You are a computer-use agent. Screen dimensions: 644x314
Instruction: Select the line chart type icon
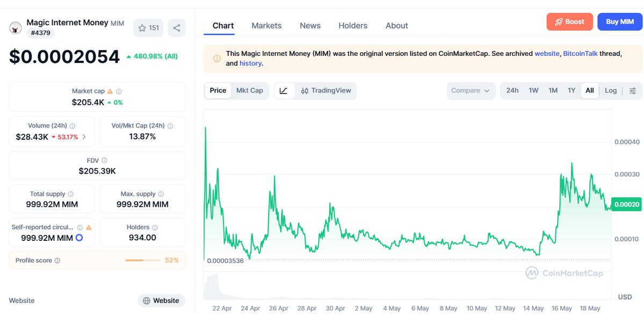coord(284,90)
